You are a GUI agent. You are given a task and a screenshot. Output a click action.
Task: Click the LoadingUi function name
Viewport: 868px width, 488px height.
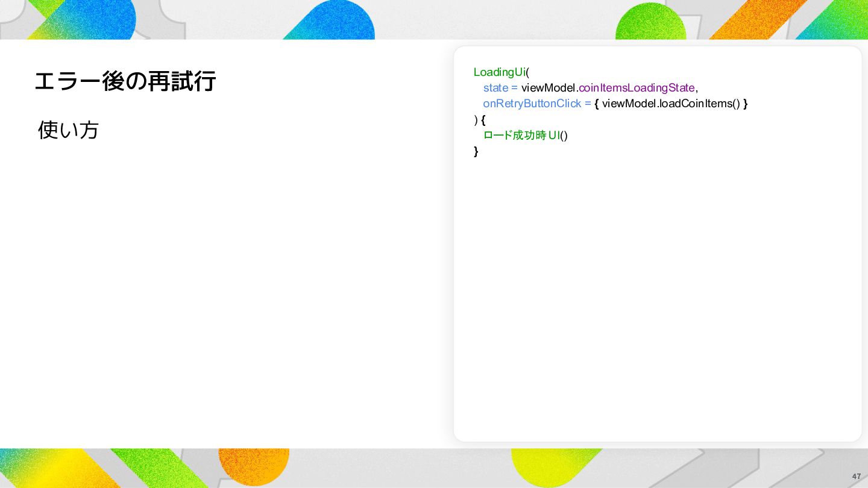click(500, 72)
